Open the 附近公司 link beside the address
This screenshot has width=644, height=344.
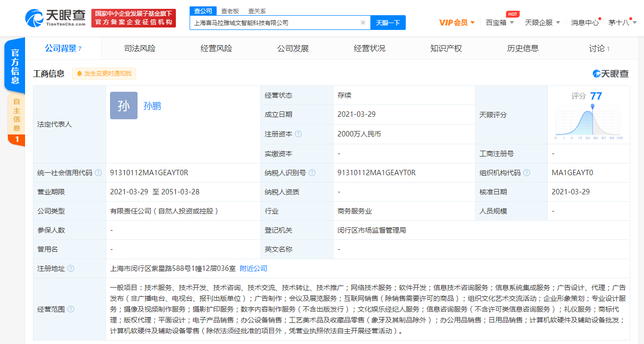pos(254,268)
